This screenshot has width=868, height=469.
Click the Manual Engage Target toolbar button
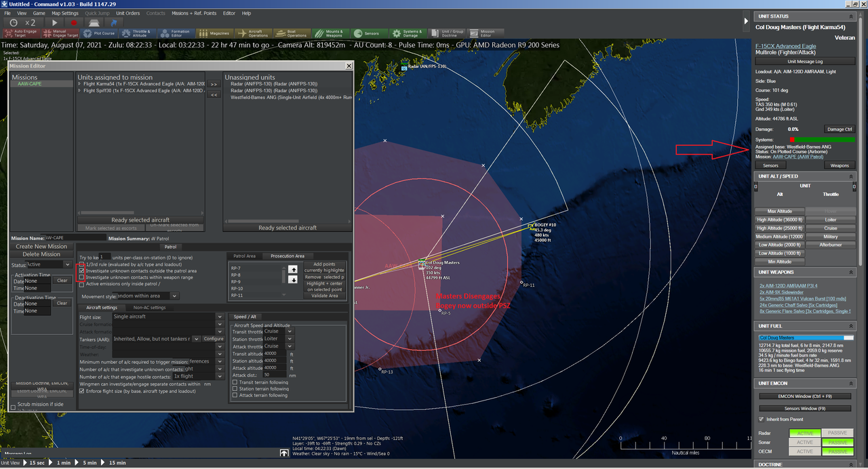click(x=60, y=33)
